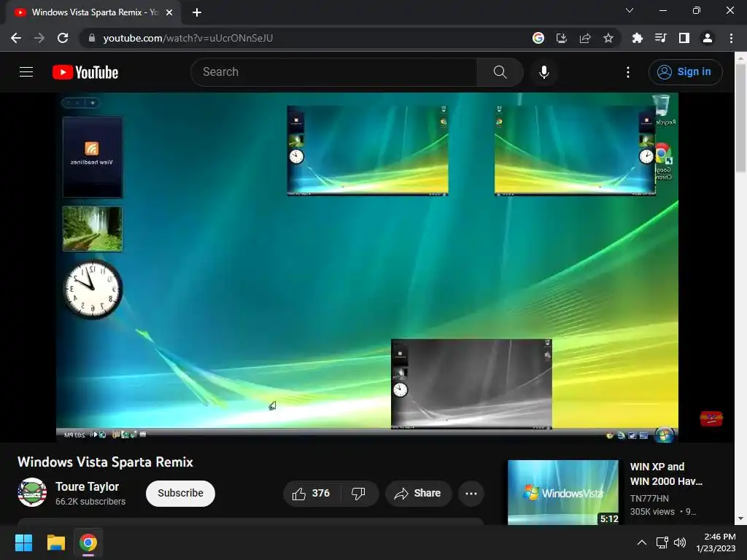The height and width of the screenshot is (560, 747).
Task: Go back to the previous page
Action: 16,38
